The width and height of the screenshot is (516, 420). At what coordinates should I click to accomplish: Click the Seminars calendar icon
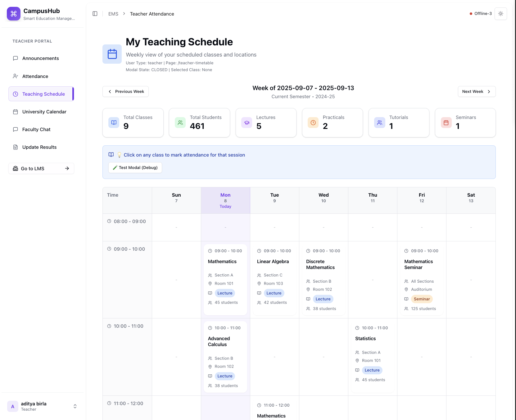446,123
